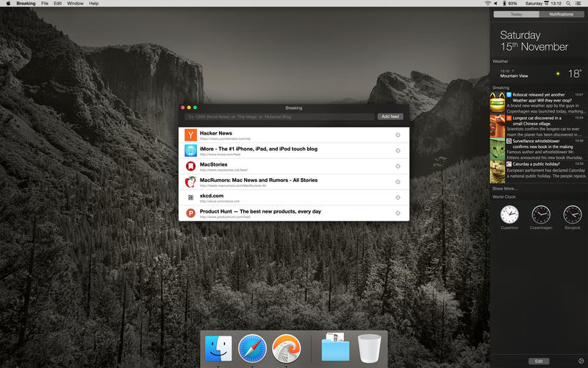Open Safari from the Dock
This screenshot has width=588, height=368.
click(252, 347)
